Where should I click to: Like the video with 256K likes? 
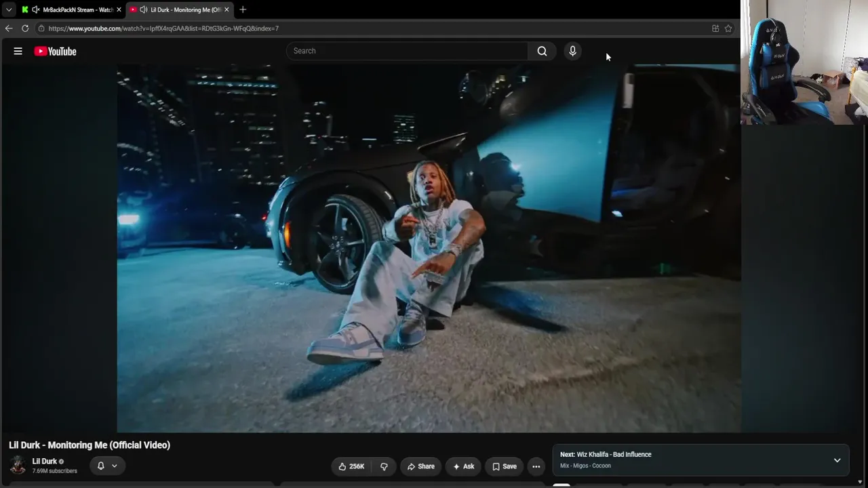(351, 466)
